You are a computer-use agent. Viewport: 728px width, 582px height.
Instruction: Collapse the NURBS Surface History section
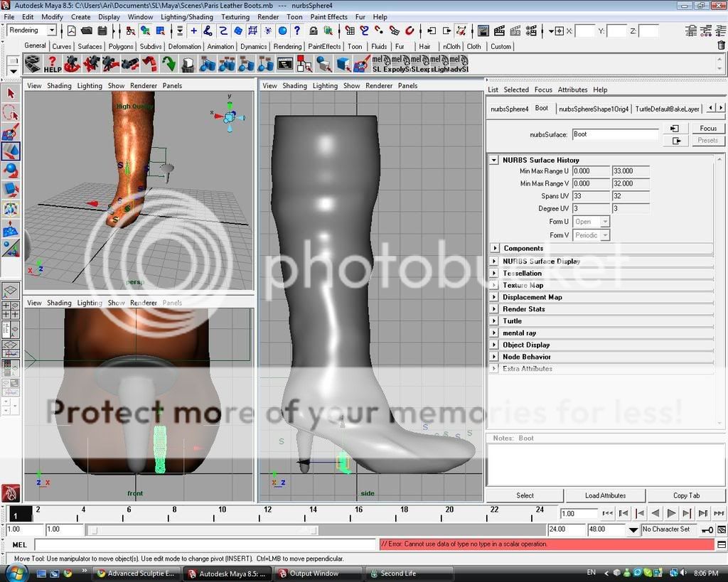(494, 160)
